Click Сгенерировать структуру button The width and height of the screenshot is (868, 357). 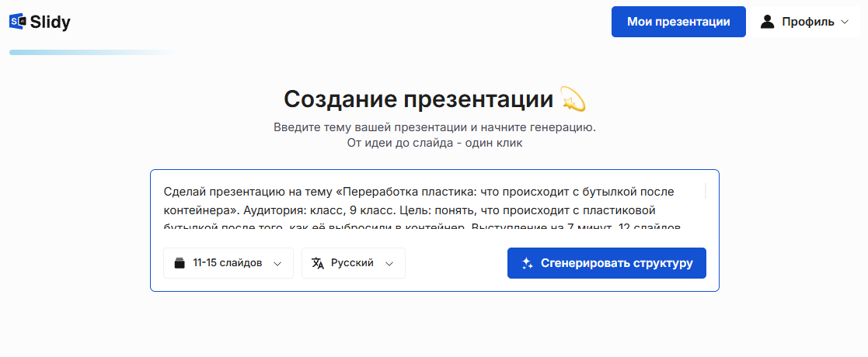point(607,263)
